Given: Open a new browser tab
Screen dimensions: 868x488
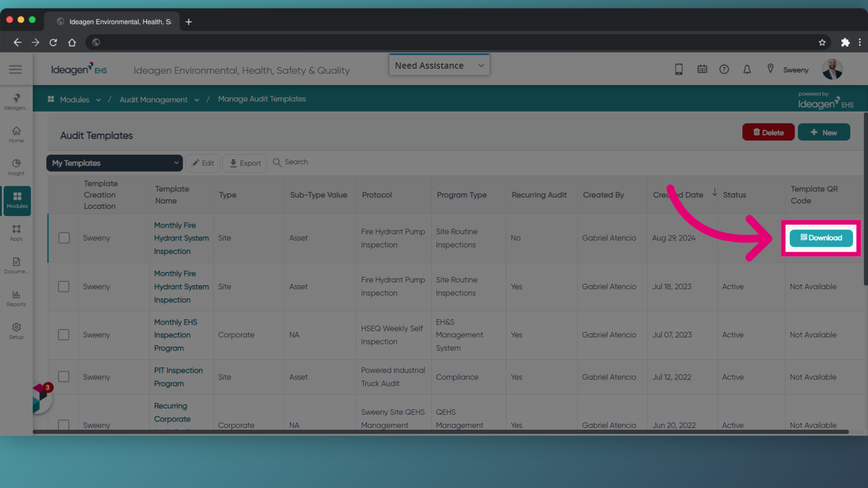Looking at the screenshot, I should [x=189, y=22].
